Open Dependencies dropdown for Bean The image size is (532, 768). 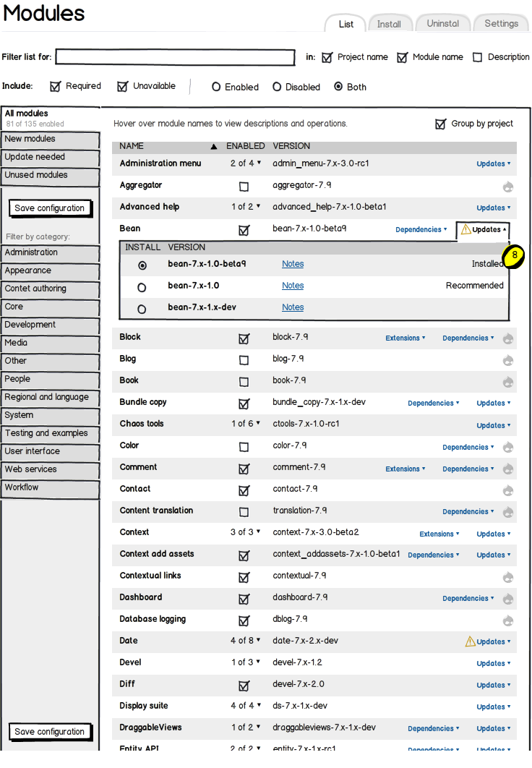pyautogui.click(x=421, y=229)
